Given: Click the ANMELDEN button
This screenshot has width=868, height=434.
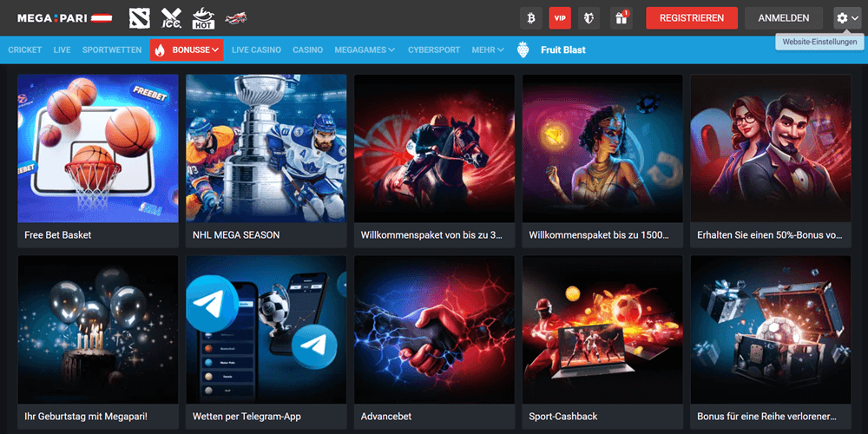Looking at the screenshot, I should 783,18.
